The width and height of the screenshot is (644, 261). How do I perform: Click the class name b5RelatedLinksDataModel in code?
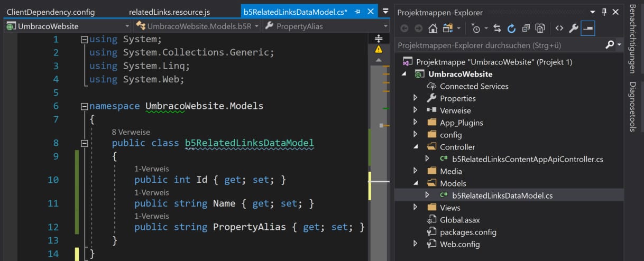point(249,143)
